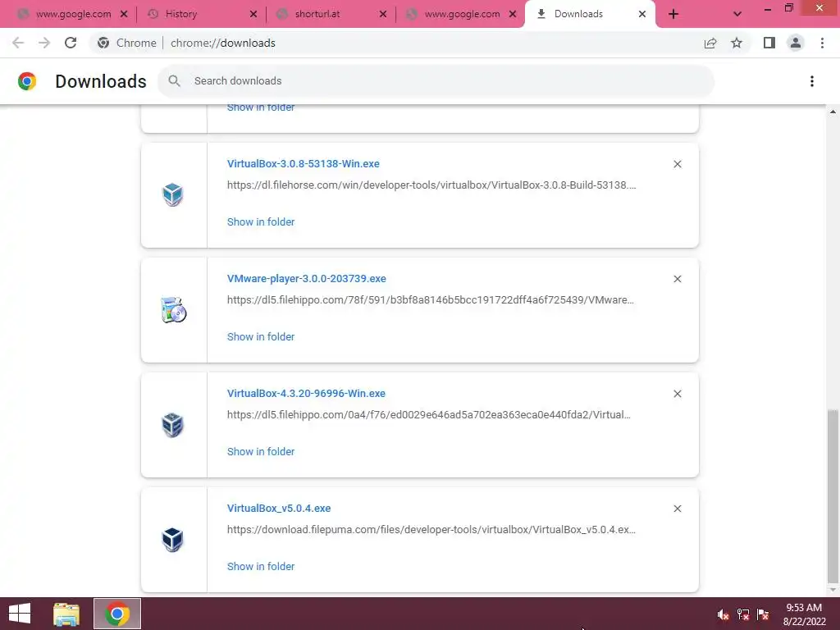Open Chrome's three-dot main menu
This screenshot has height=630, width=840.
(x=822, y=43)
